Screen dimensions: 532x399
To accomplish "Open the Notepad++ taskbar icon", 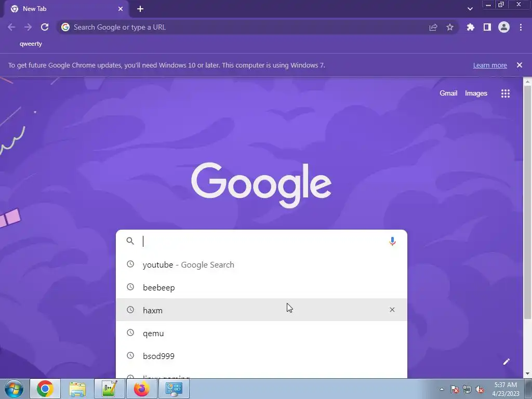I will tap(109, 389).
